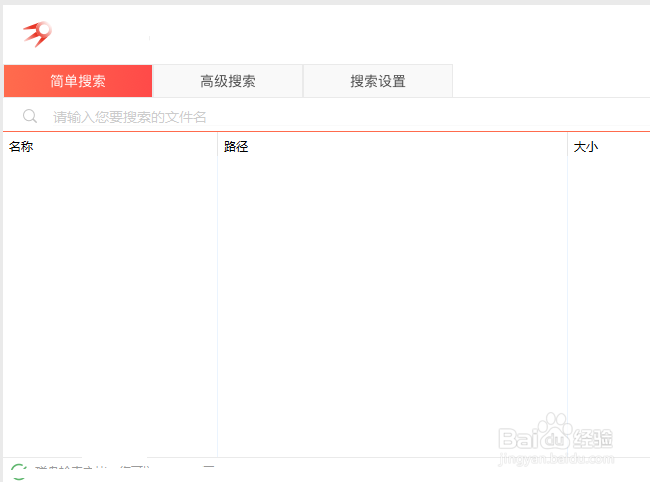Sort by the 路径 column header
650x482 pixels.
[x=392, y=146]
